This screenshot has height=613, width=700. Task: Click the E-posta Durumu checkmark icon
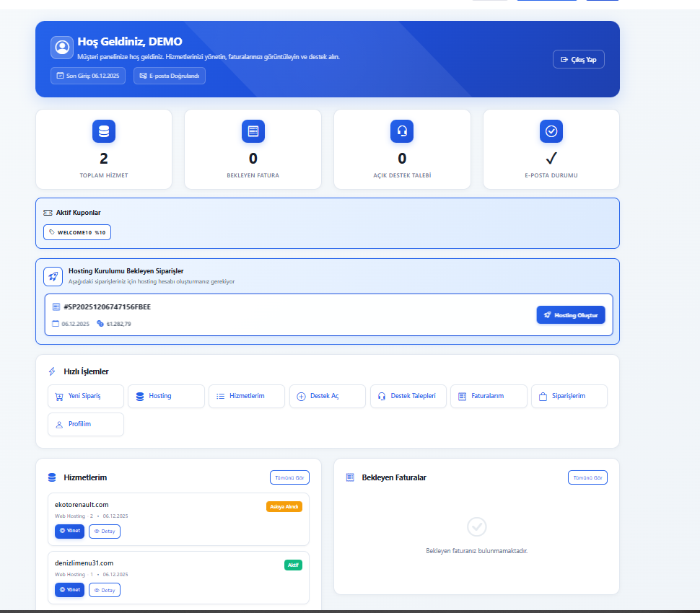pyautogui.click(x=551, y=131)
